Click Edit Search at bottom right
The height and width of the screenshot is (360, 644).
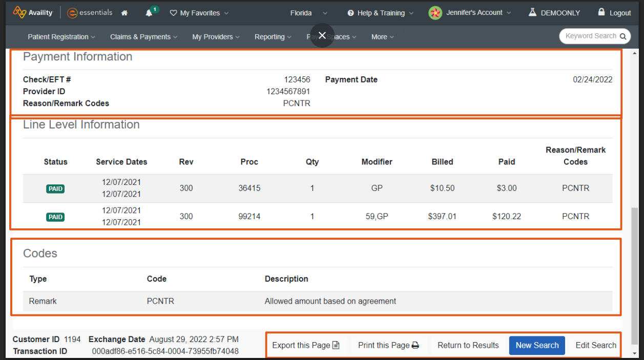click(x=595, y=345)
